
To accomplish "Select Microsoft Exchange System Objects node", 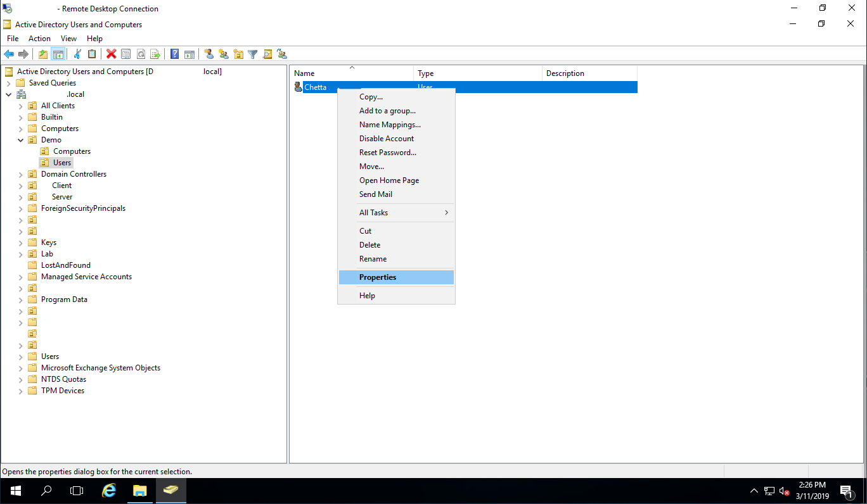I will point(101,368).
